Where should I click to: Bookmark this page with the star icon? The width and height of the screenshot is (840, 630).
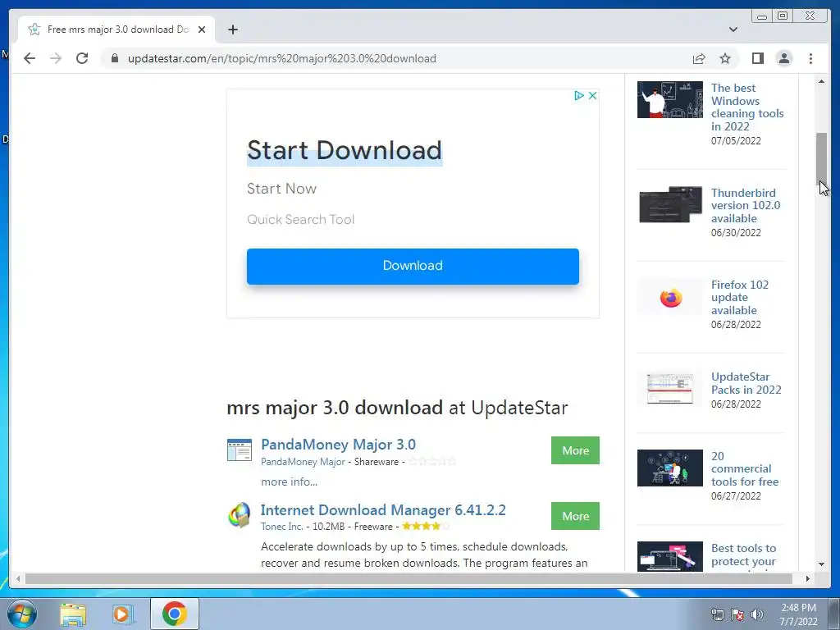pyautogui.click(x=725, y=58)
